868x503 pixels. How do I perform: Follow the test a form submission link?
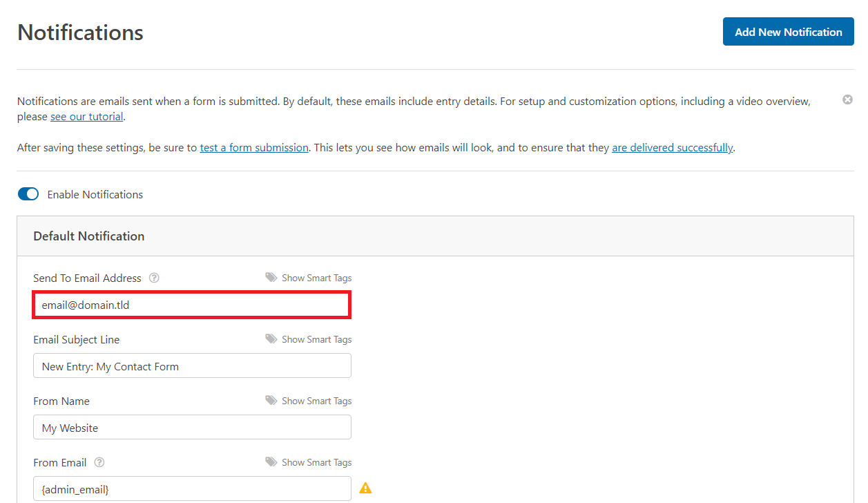[x=253, y=147]
